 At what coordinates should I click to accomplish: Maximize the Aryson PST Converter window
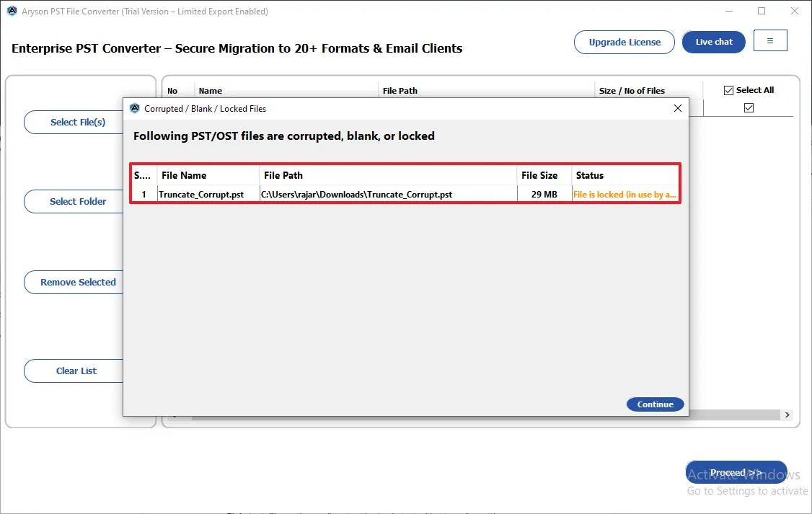762,11
